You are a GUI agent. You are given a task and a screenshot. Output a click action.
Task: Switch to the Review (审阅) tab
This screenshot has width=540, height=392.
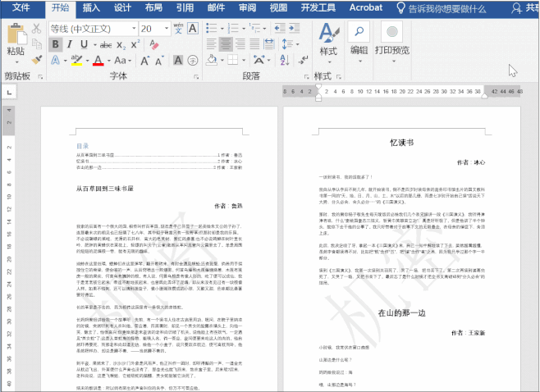click(248, 8)
